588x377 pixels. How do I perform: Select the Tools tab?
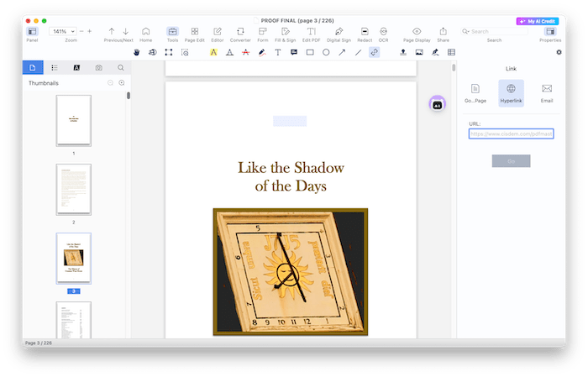pyautogui.click(x=172, y=31)
